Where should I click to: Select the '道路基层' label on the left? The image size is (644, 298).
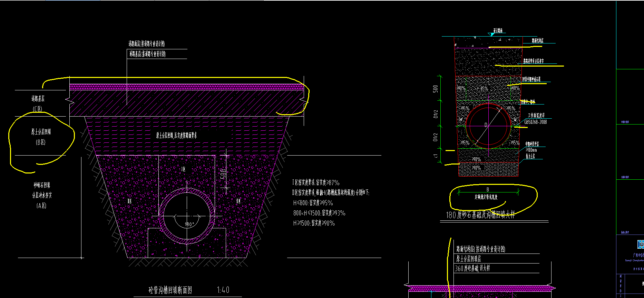pos(38,99)
